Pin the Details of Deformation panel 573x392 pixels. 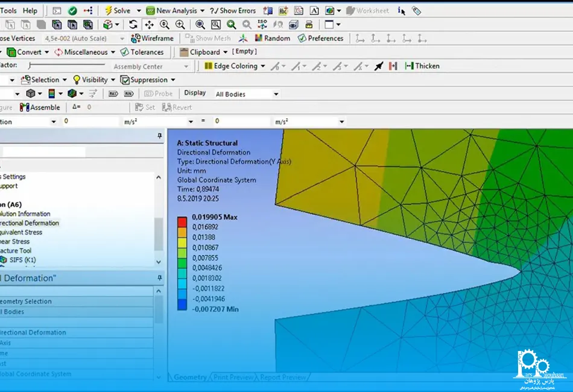[160, 278]
